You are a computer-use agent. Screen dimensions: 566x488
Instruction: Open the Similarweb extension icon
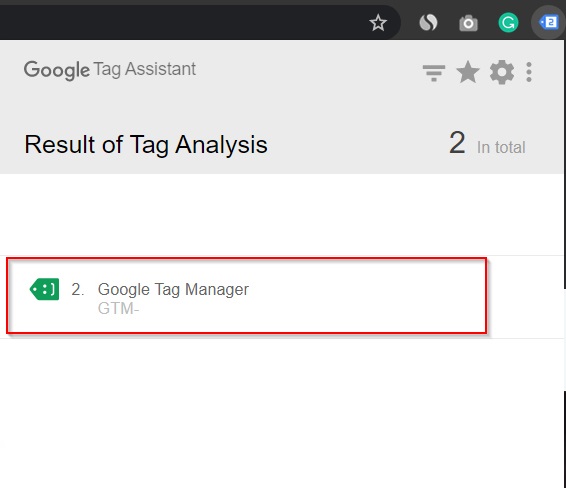coord(428,23)
